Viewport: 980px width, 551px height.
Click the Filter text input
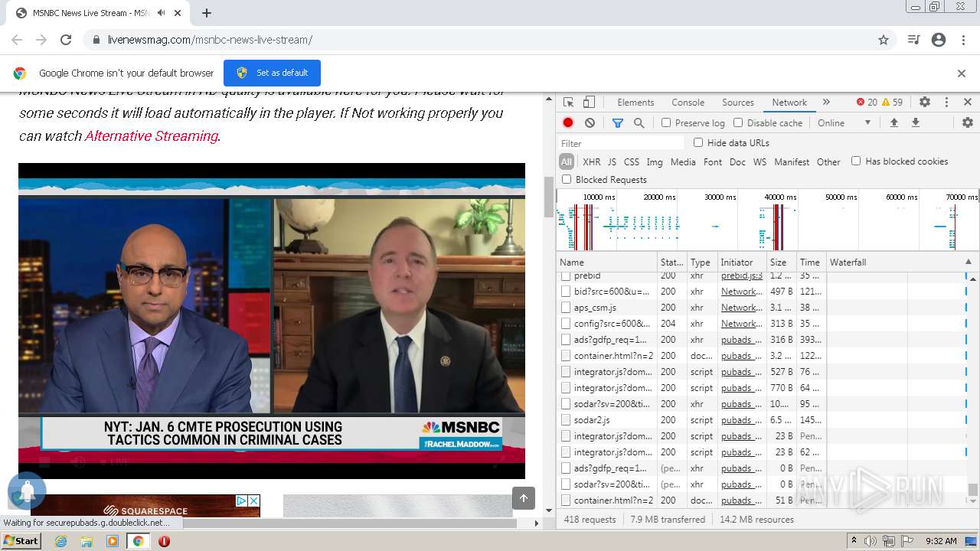point(621,143)
